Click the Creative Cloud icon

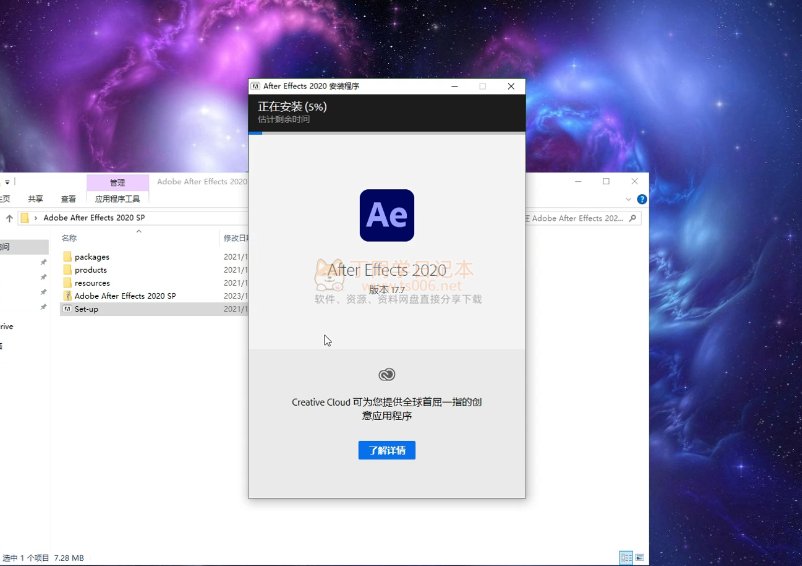[x=387, y=375]
